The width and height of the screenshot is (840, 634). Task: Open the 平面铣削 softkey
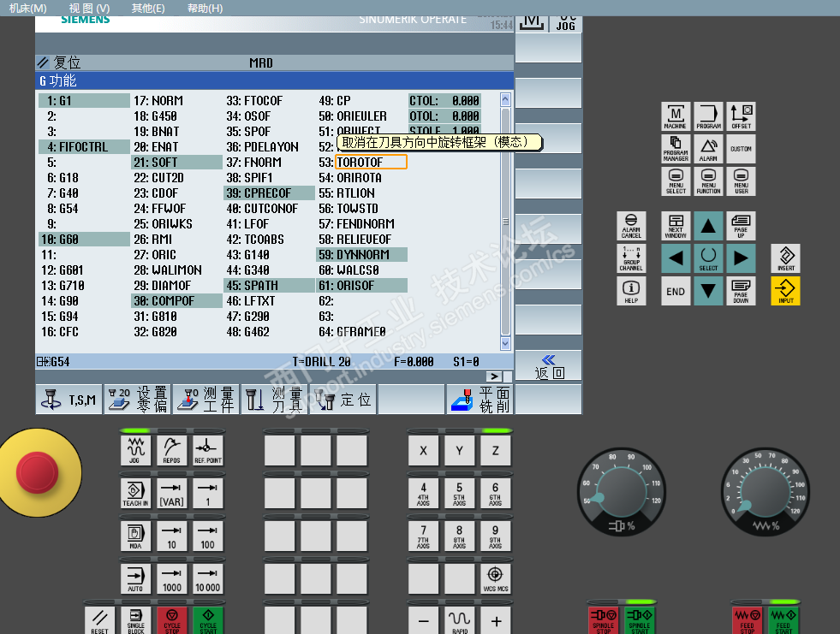coord(480,400)
